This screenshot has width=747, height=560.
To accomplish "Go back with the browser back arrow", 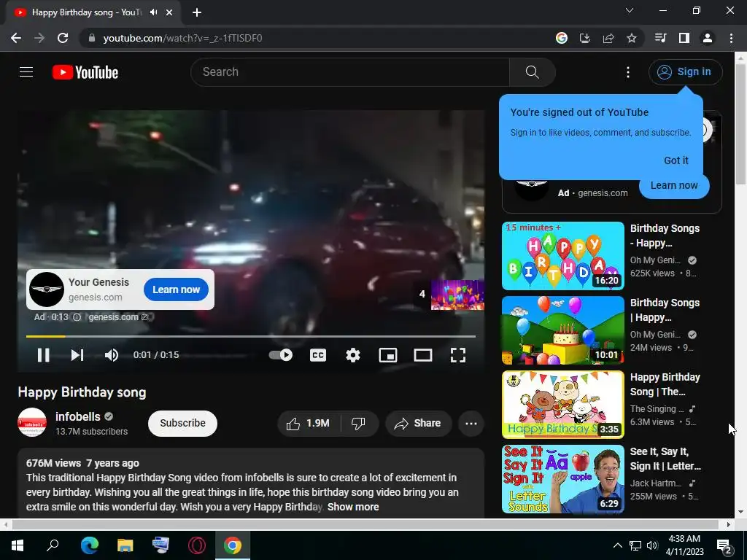I will 16,38.
